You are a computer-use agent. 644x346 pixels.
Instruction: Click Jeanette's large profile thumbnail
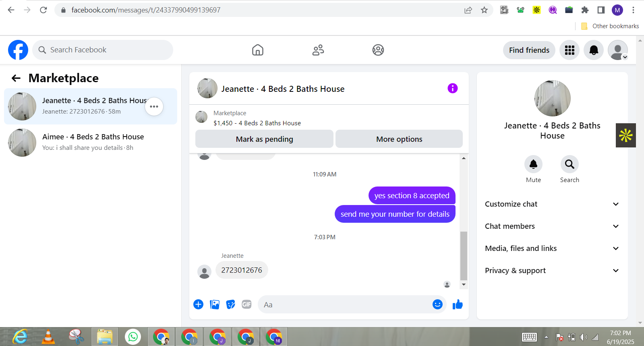point(552,98)
